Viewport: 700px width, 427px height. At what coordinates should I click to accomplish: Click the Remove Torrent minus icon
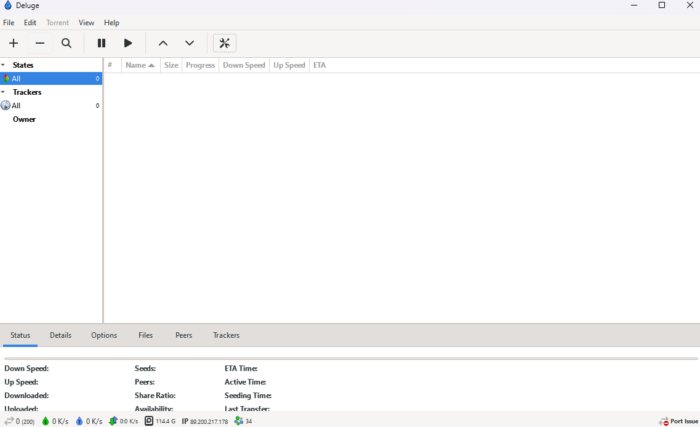click(40, 43)
